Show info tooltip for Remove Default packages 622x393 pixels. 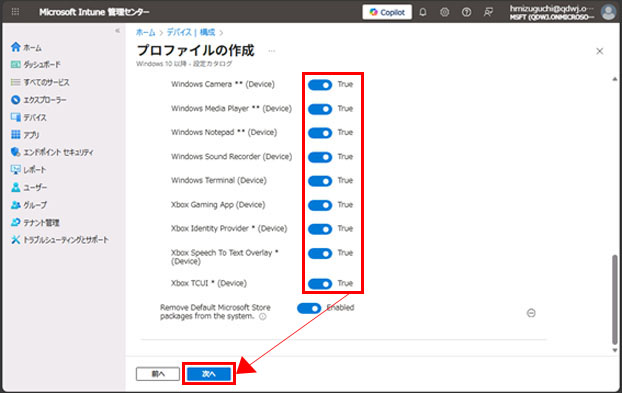pos(263,316)
